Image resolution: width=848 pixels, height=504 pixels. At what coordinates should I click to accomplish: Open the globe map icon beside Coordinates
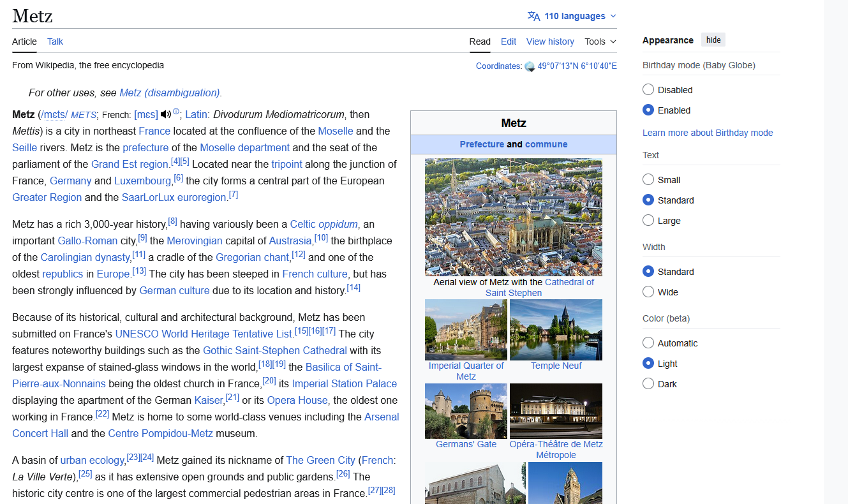(x=530, y=66)
